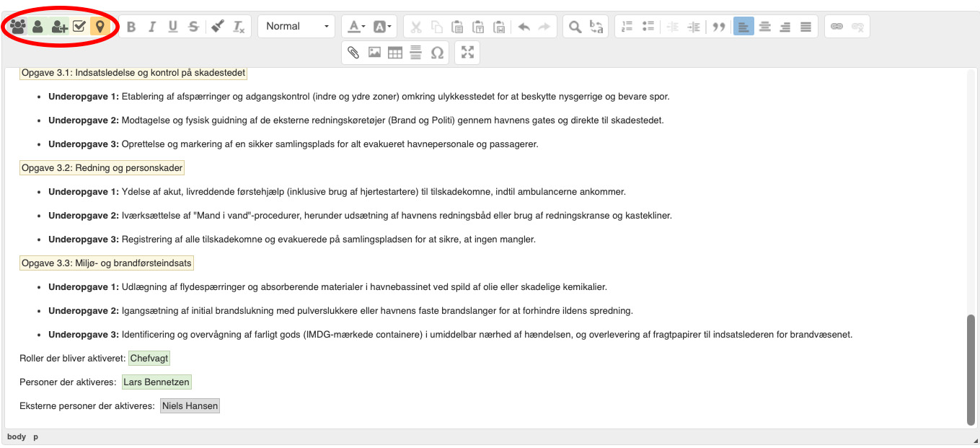Click the replace text icon

[596, 27]
